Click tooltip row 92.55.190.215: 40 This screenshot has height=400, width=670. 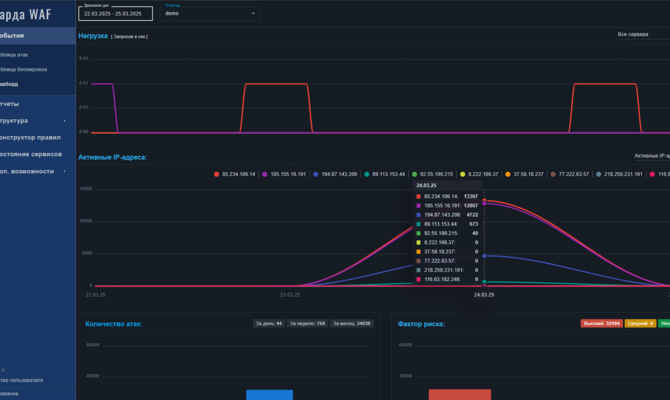(447, 233)
